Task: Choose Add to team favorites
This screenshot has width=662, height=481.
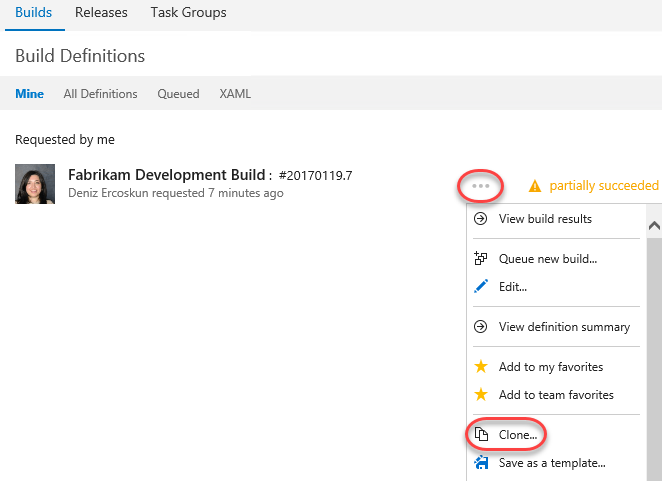Action: coord(556,394)
